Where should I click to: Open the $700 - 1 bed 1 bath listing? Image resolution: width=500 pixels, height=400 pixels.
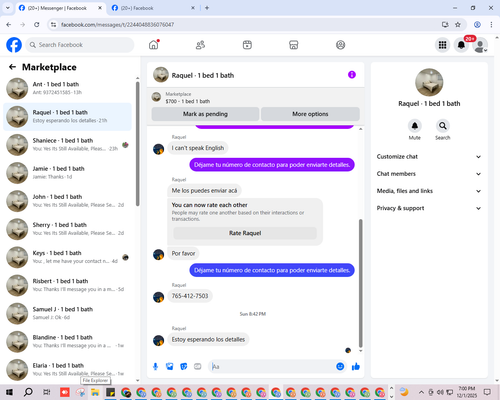(x=188, y=101)
